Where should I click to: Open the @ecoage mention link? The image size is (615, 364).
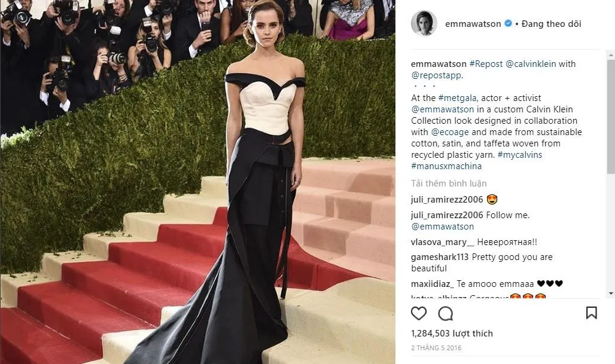pyautogui.click(x=450, y=132)
